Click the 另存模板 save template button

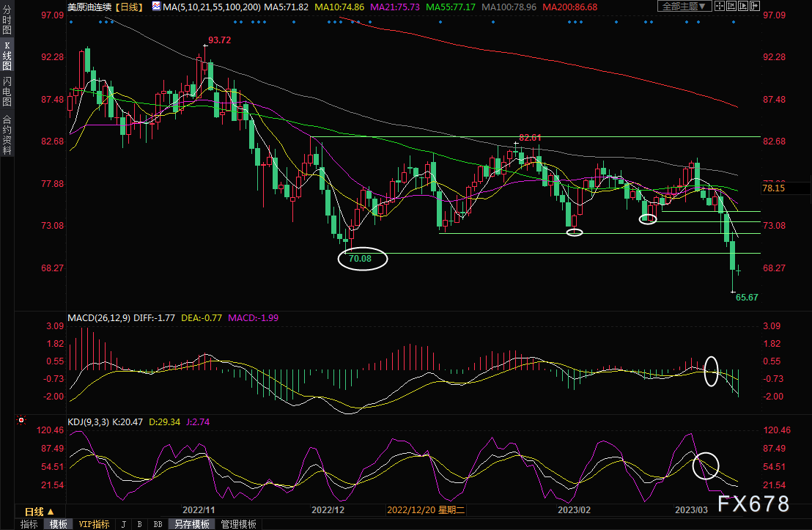(191, 524)
